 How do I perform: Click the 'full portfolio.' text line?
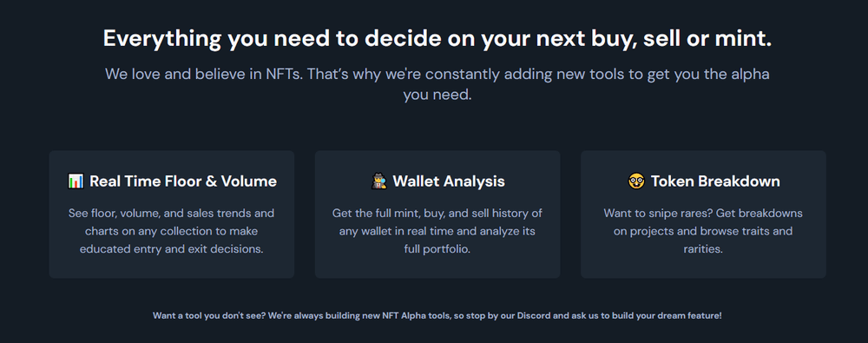[437, 249]
